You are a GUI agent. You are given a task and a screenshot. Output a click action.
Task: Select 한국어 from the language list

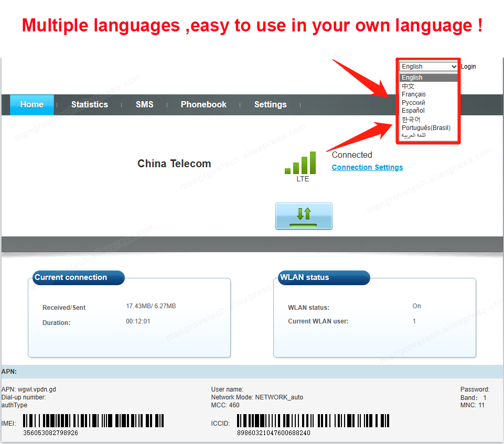(x=428, y=120)
